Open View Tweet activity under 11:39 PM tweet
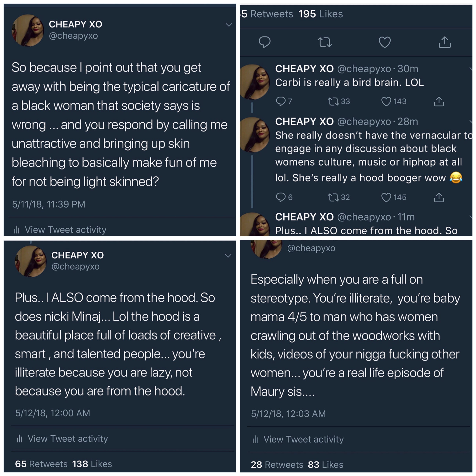Image resolution: width=476 pixels, height=476 pixels. tap(65, 230)
